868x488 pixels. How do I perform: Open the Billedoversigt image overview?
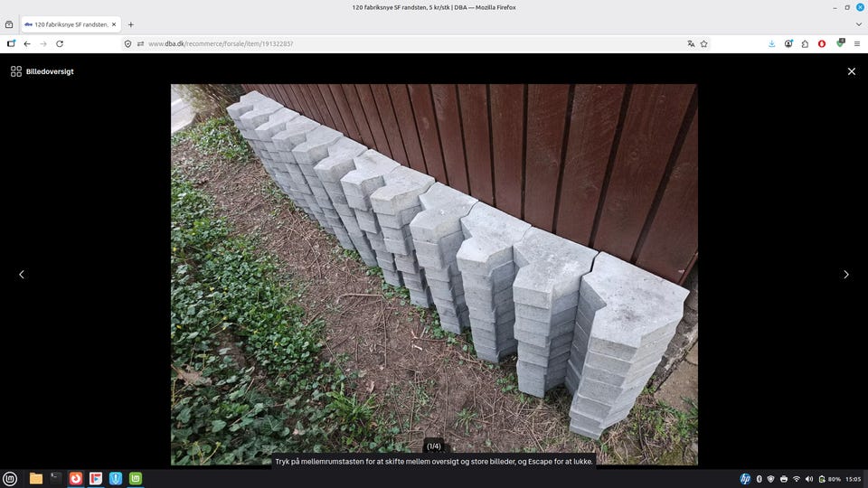pos(42,71)
